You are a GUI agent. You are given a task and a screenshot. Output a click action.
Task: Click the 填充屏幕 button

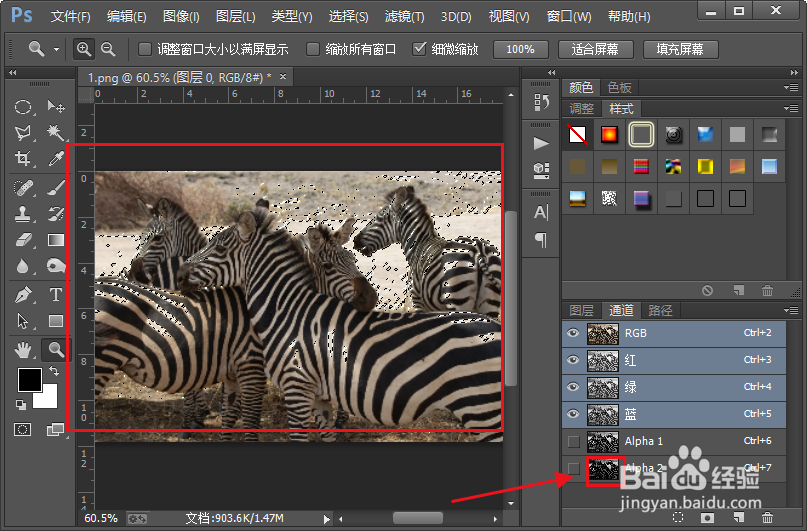point(680,49)
